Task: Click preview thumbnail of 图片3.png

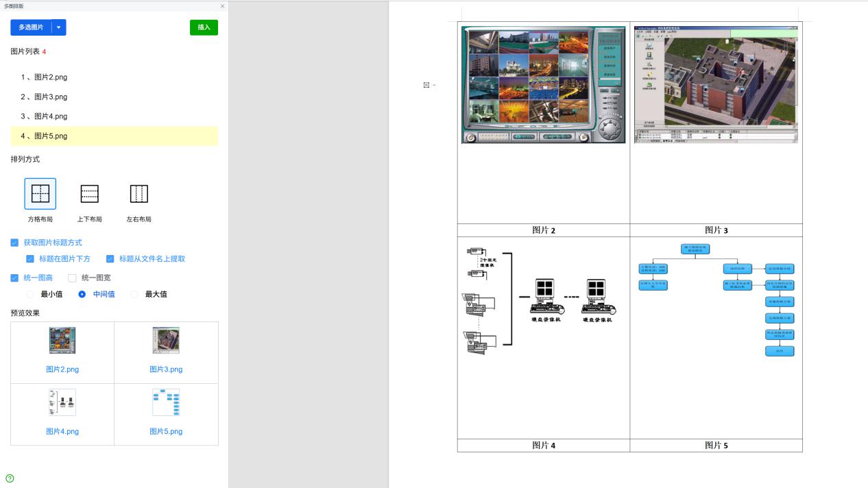Action: [x=166, y=341]
